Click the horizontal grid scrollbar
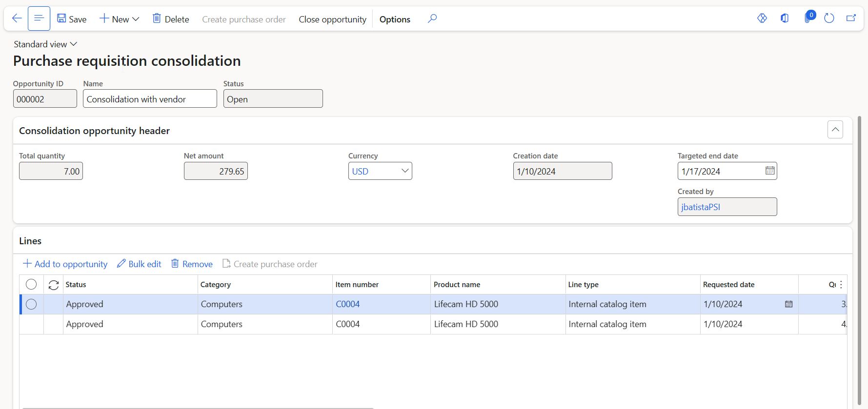 point(198,408)
